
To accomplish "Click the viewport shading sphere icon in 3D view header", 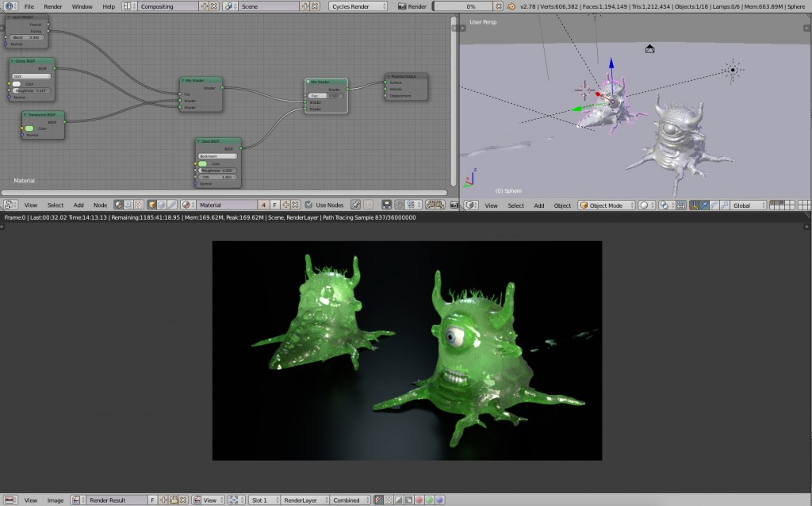I will click(645, 205).
